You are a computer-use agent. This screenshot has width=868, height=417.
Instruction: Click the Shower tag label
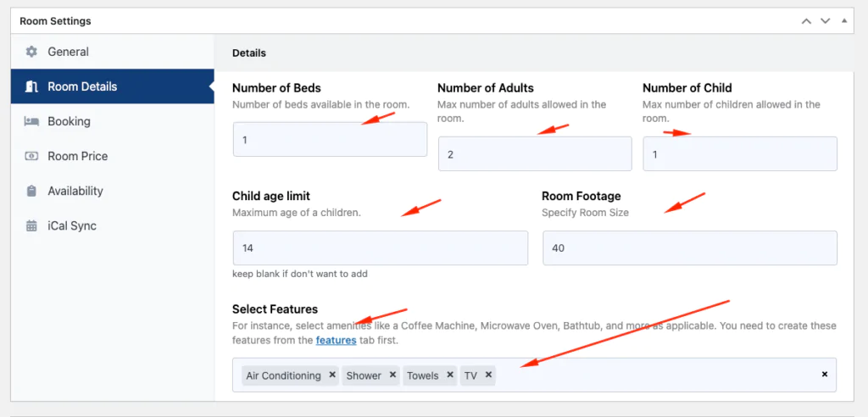[364, 375]
